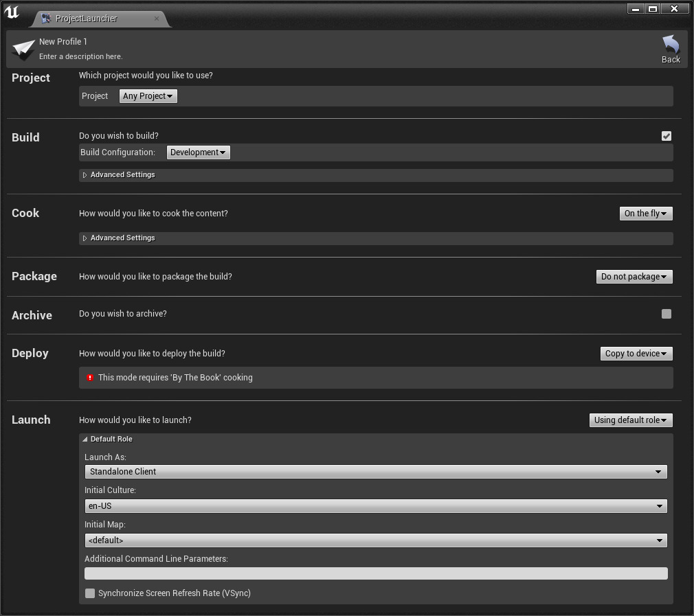Click the Additional Command Line Parameters field
Viewport: 694px width, 616px height.
(x=375, y=573)
